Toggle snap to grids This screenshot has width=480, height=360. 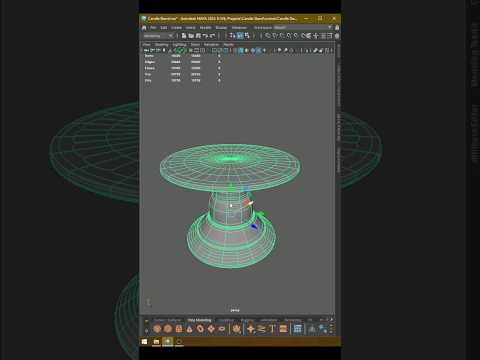(268, 35)
